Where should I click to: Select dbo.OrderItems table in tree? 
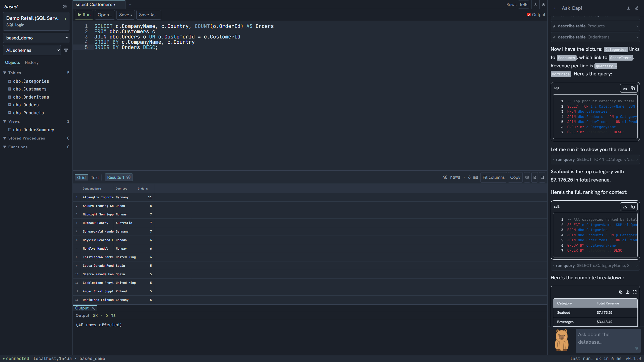[31, 97]
